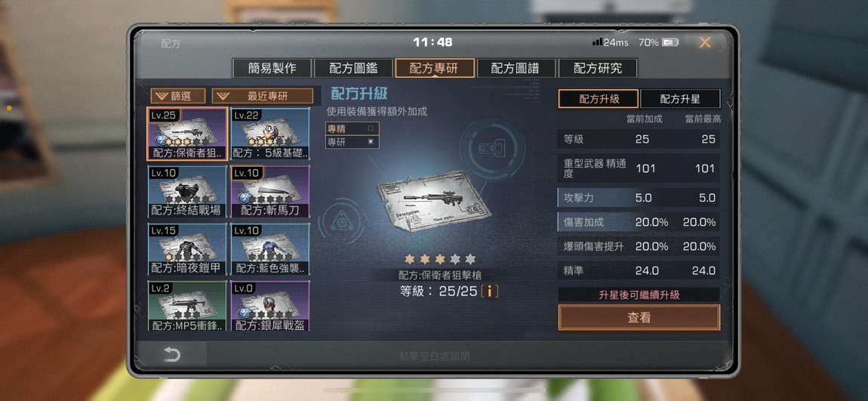Toggle the 專研 checkbox
Screen dimensions: 868x401
pos(371,142)
